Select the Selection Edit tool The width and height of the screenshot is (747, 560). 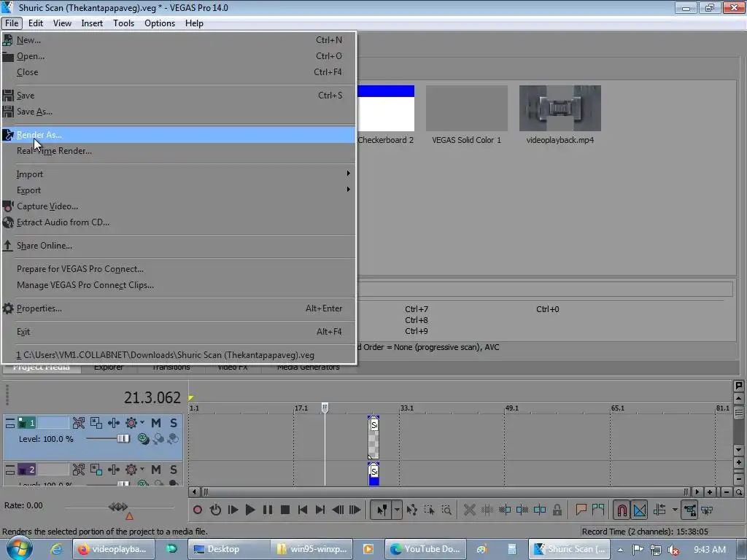429,510
